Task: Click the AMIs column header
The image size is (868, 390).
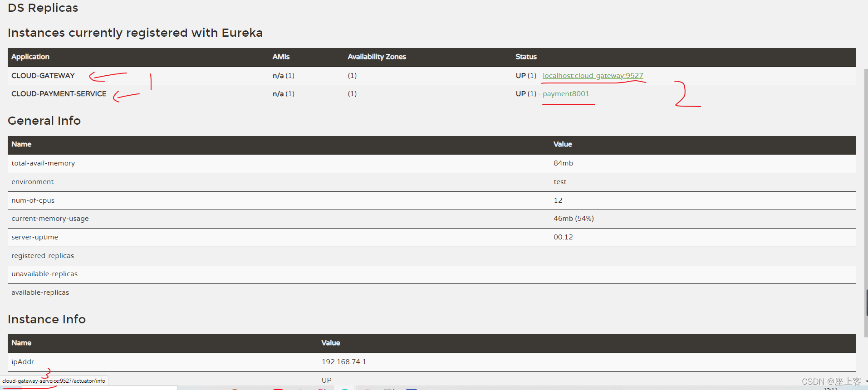Action: pyautogui.click(x=281, y=57)
